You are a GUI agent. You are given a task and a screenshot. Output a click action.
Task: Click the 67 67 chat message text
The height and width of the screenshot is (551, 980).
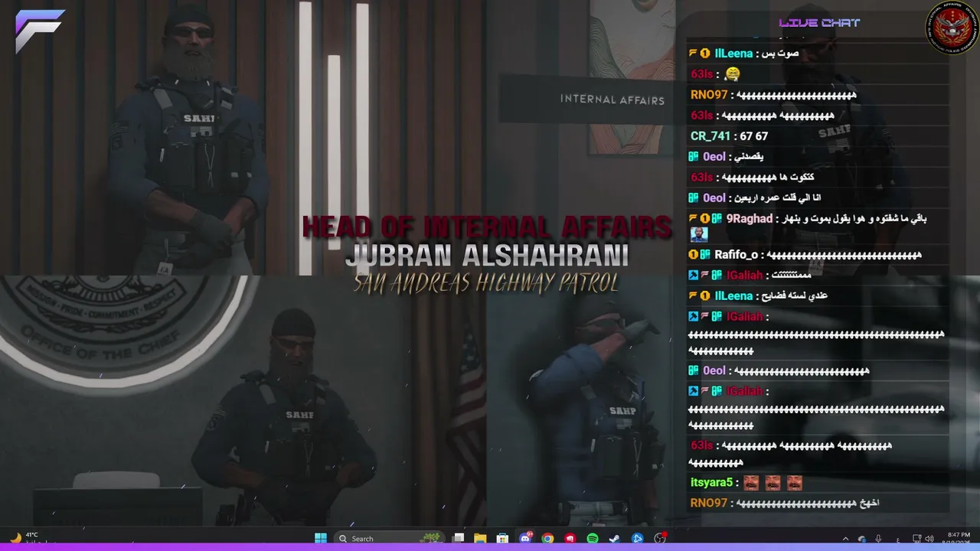tap(753, 136)
